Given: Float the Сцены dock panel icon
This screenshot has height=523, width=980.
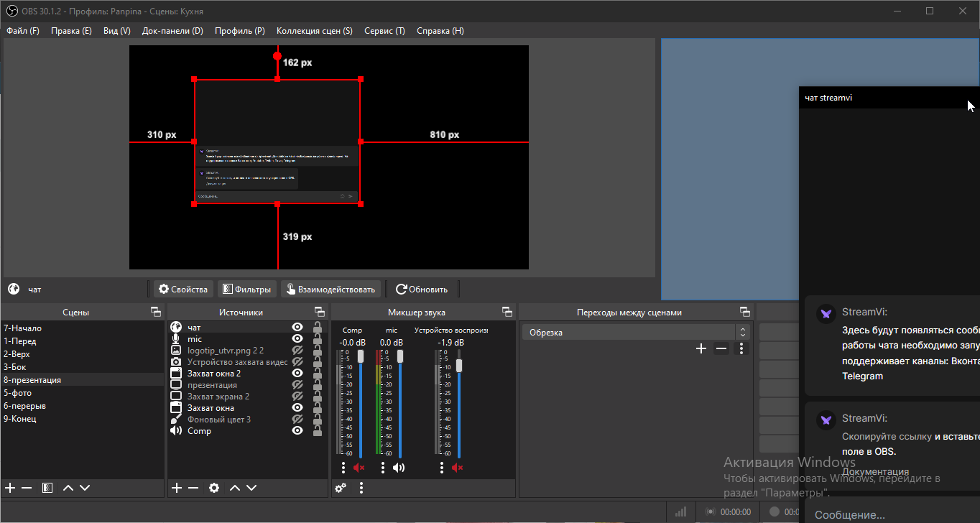Looking at the screenshot, I should 155,312.
